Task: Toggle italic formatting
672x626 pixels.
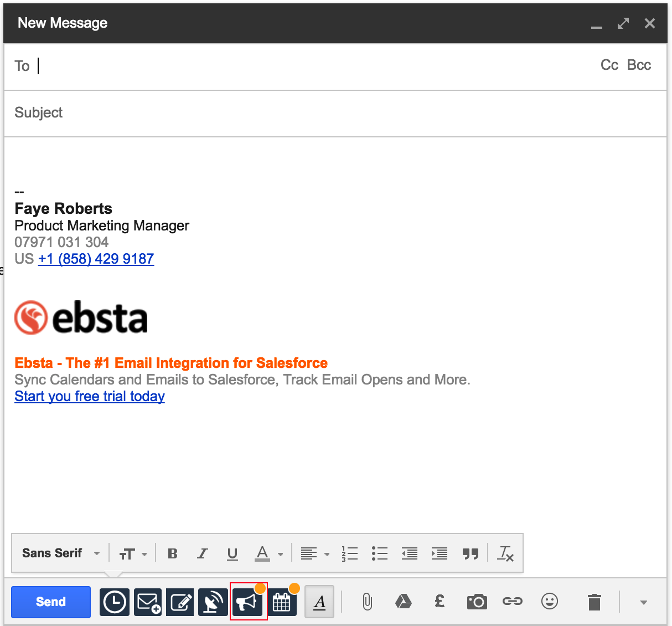Action: pyautogui.click(x=203, y=553)
